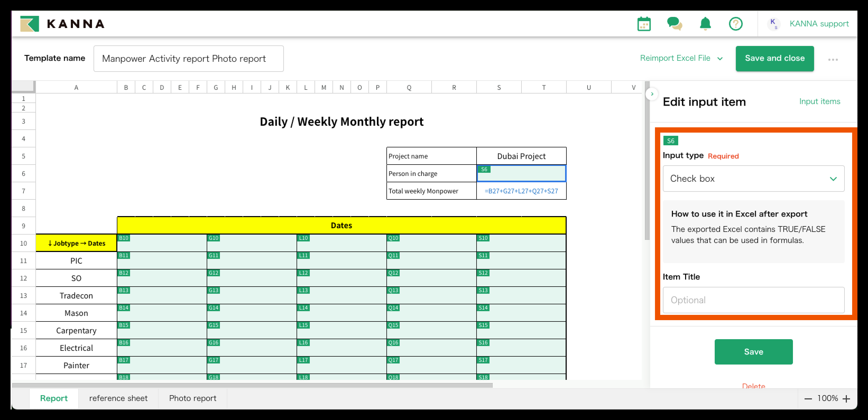This screenshot has width=868, height=420.
Task: Delete the S6 input item
Action: pos(754,386)
